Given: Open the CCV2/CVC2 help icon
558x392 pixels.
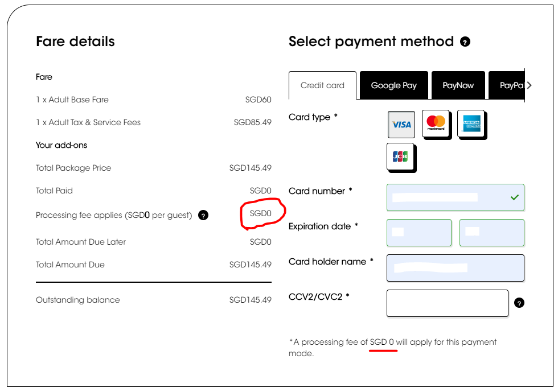Looking at the screenshot, I should [x=519, y=303].
